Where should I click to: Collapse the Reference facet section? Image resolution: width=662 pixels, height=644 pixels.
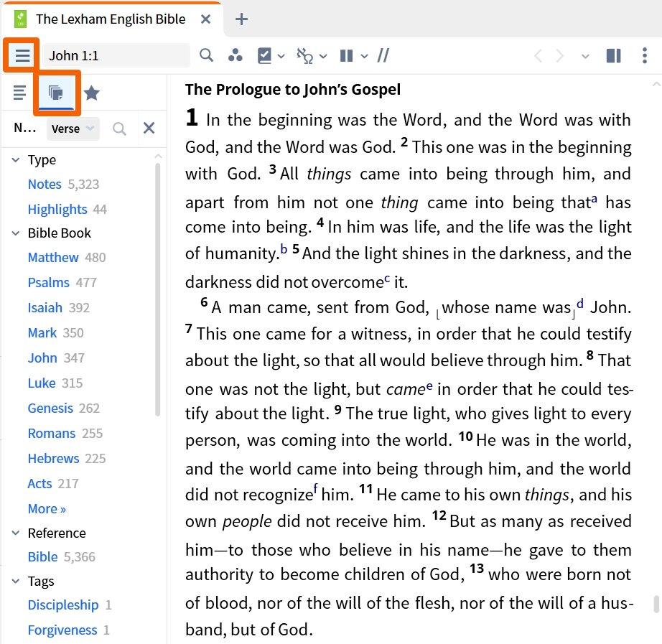pyautogui.click(x=16, y=533)
